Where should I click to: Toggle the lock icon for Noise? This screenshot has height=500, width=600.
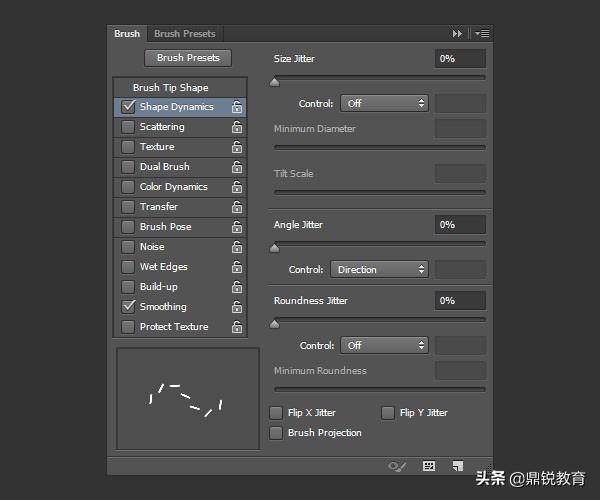pyautogui.click(x=237, y=247)
